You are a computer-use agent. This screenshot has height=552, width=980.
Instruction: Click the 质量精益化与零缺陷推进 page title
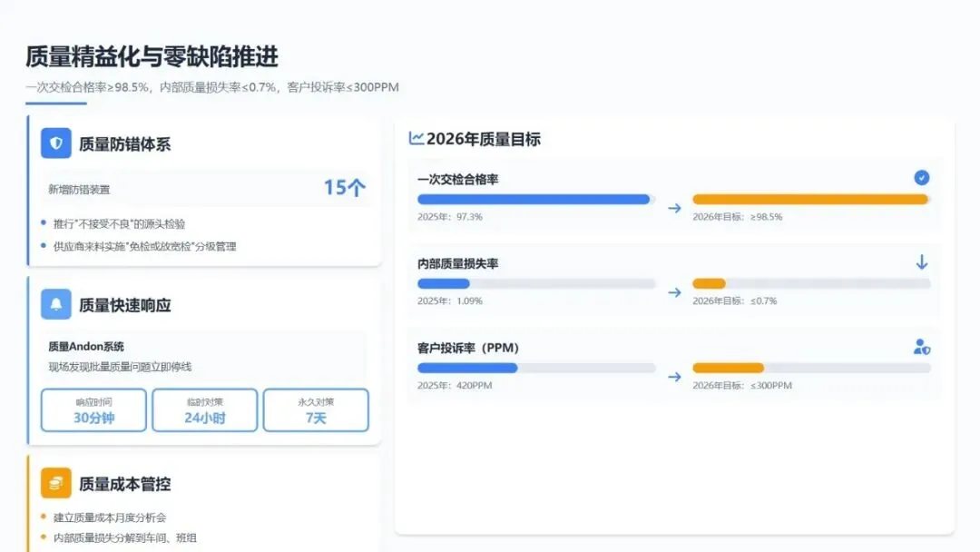[x=152, y=56]
